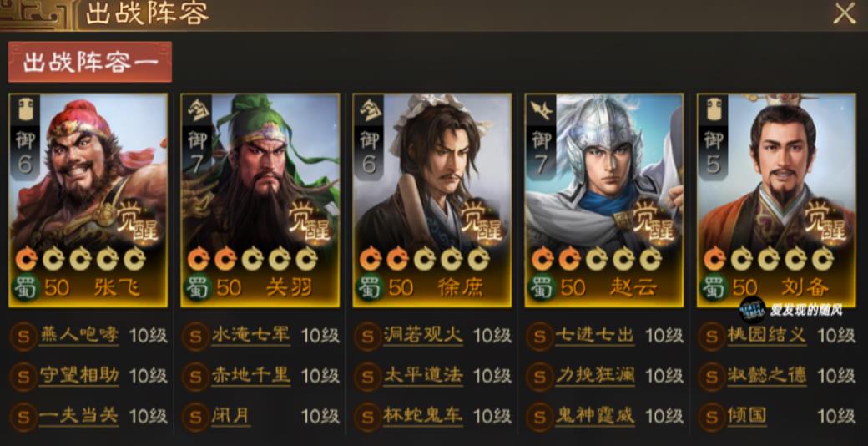Screen dimensions: 868x446
Task: Open the 刘备 hero card
Action: [777, 200]
